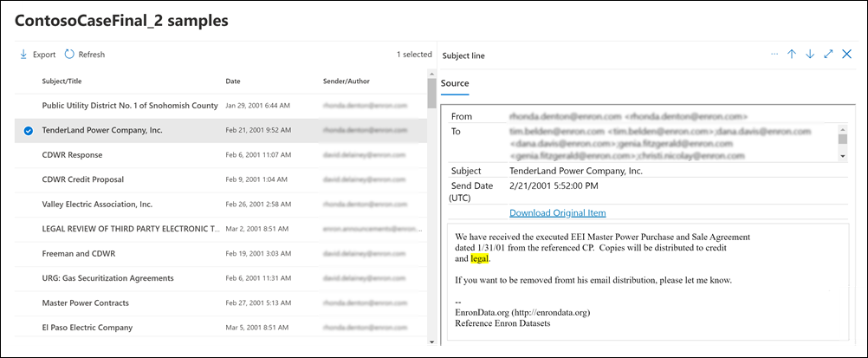
Task: Select Public Utility District No. 1 row
Action: 221,105
